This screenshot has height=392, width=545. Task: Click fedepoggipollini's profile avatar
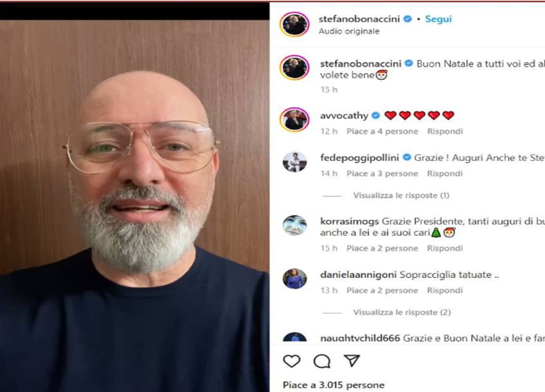point(294,162)
